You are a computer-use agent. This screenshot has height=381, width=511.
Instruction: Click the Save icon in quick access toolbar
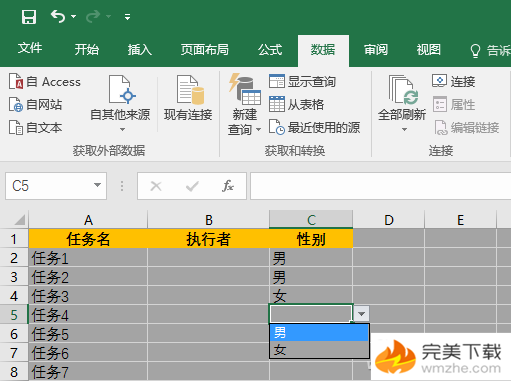pos(29,16)
